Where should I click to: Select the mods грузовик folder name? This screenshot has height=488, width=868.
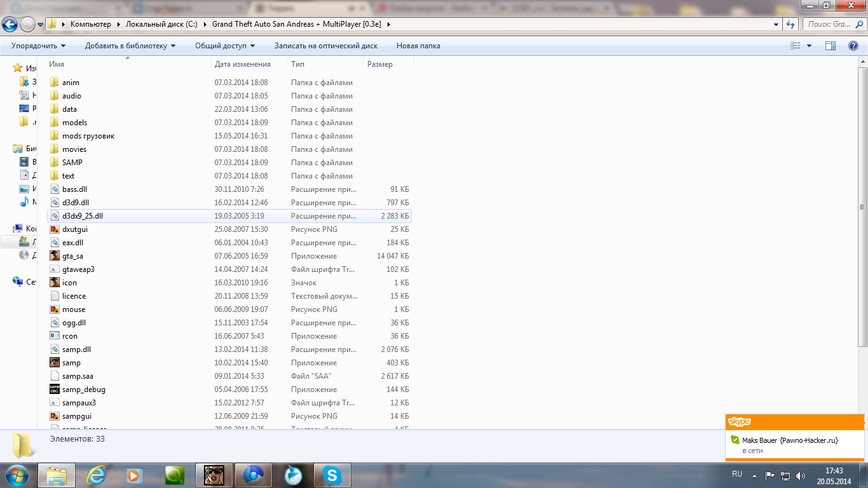pos(88,136)
